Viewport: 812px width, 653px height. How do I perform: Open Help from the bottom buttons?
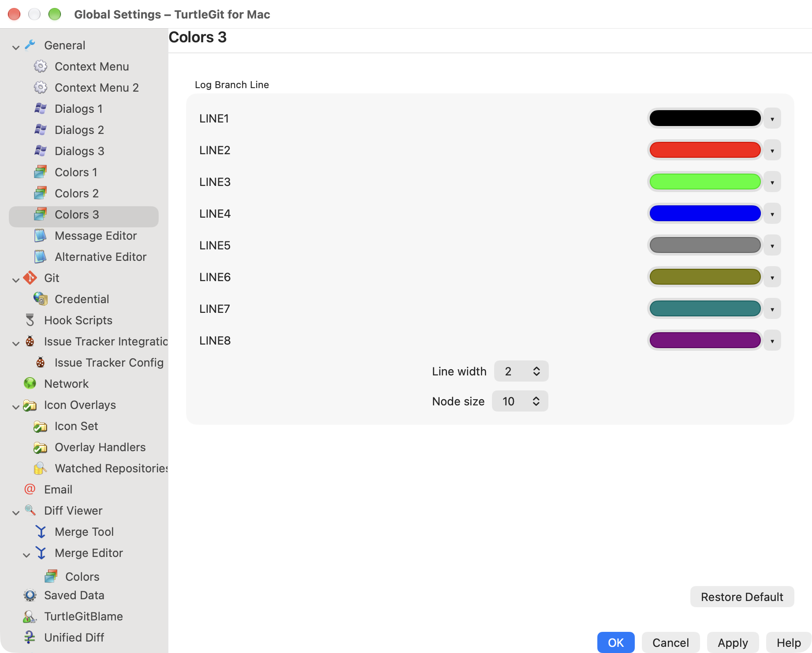pyautogui.click(x=789, y=642)
